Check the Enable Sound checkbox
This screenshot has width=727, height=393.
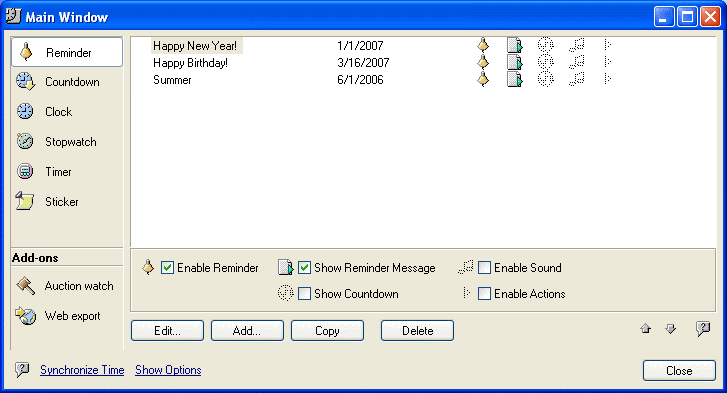pos(484,267)
